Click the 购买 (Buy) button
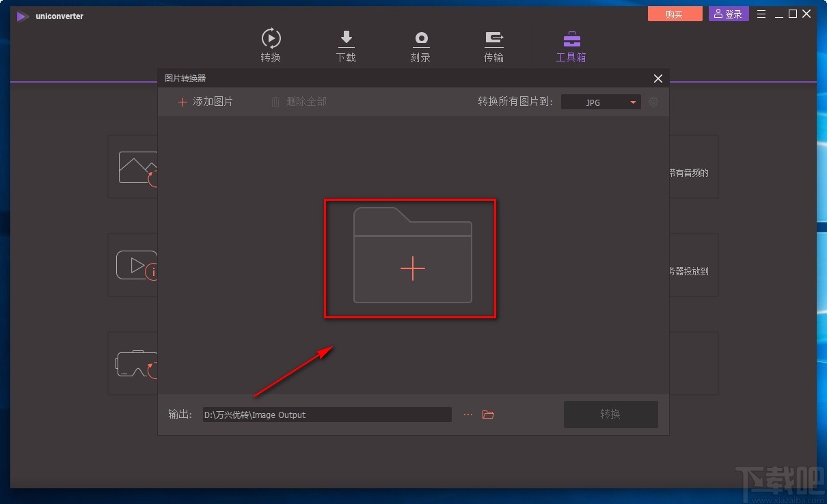This screenshot has width=827, height=504. point(675,13)
